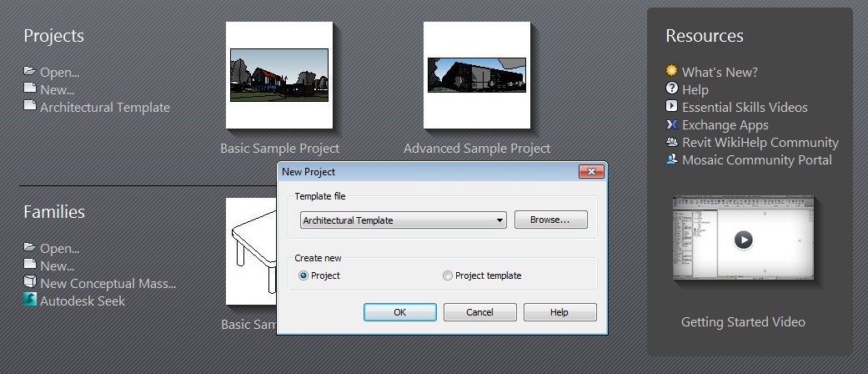Click the page icon beside Architectural Template
Screen dimensions: 868x374
click(x=30, y=105)
